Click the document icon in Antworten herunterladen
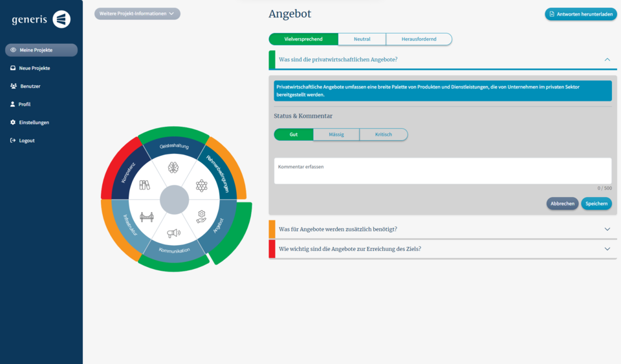The image size is (621, 364). coord(552,14)
